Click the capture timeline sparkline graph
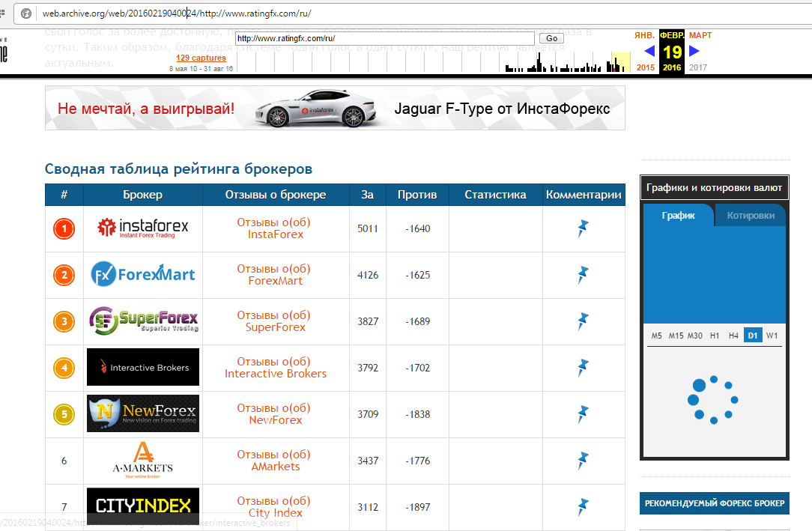The height and width of the screenshot is (531, 812). tap(434, 60)
